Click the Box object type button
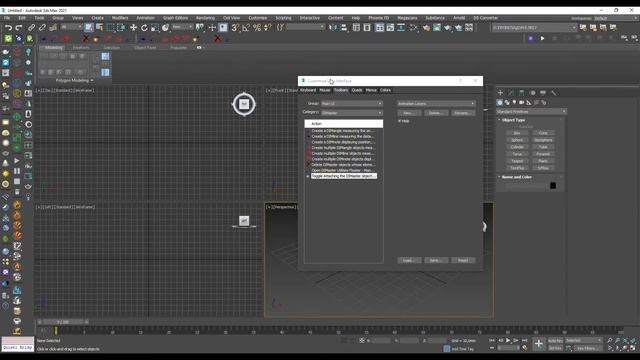 pyautogui.click(x=517, y=133)
